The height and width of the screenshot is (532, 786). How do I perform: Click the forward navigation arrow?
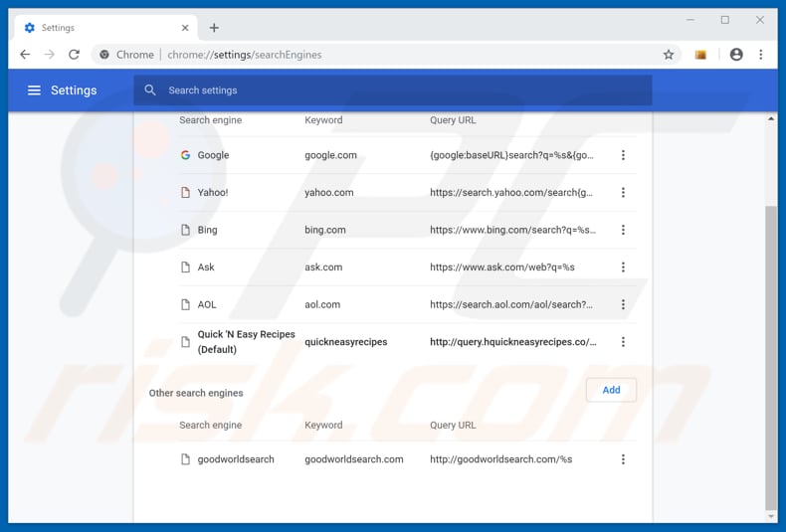(x=49, y=55)
